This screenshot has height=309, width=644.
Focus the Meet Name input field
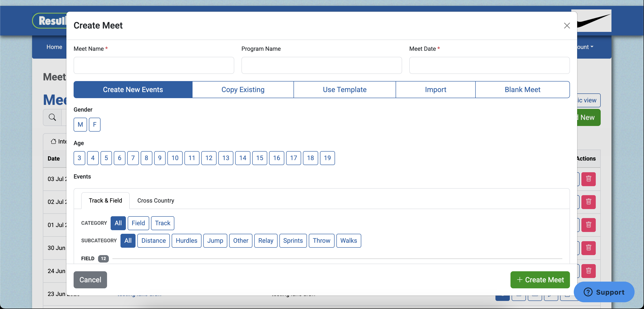154,65
